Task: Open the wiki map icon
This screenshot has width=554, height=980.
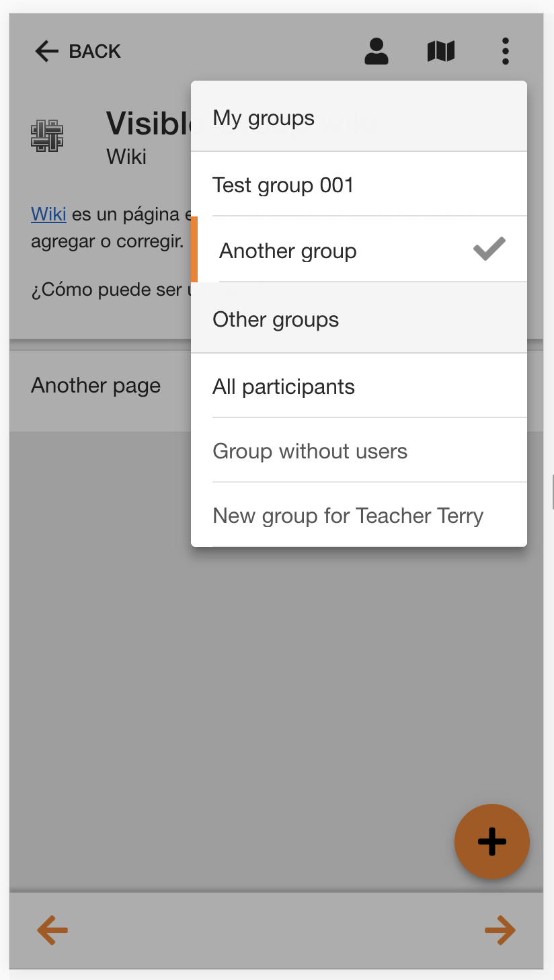Action: tap(441, 51)
